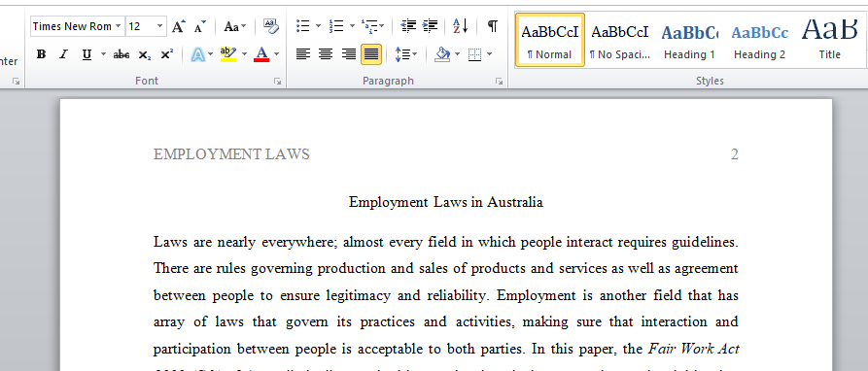Open the Multilevel List dropdown arrow
Screen dimensions: 868x371
click(382, 26)
